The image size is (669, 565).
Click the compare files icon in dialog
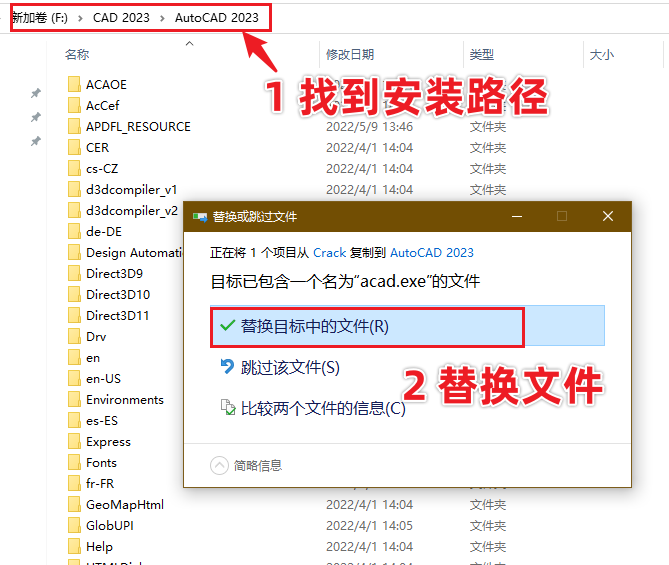pyautogui.click(x=228, y=408)
